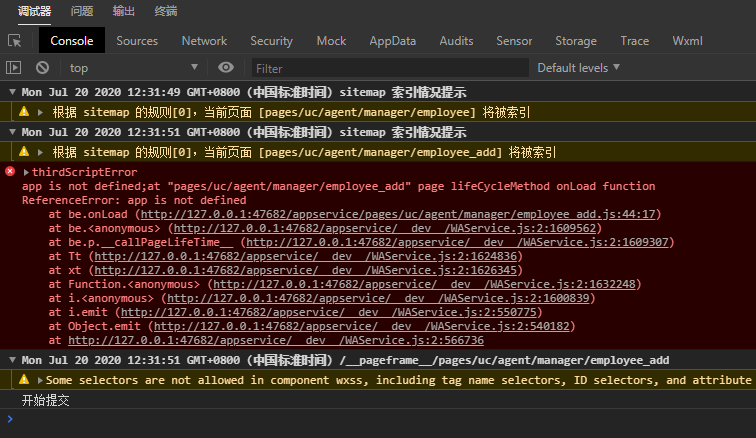Click the 开始提交 log message
The image size is (756, 438).
click(46, 400)
